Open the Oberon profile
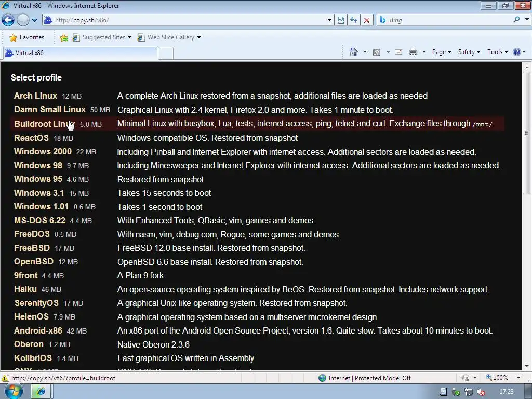Screen dimensions: 532x399 click(29, 344)
